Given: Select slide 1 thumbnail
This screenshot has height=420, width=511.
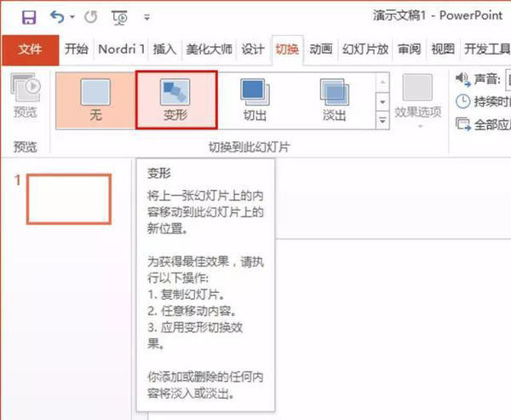Looking at the screenshot, I should pos(69,199).
